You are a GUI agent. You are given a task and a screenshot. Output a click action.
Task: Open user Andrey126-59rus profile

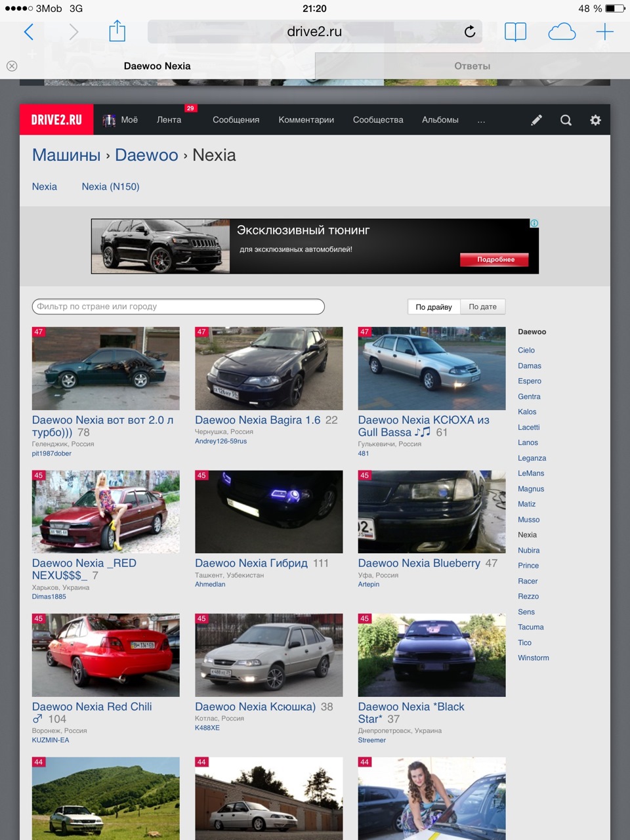(x=220, y=442)
